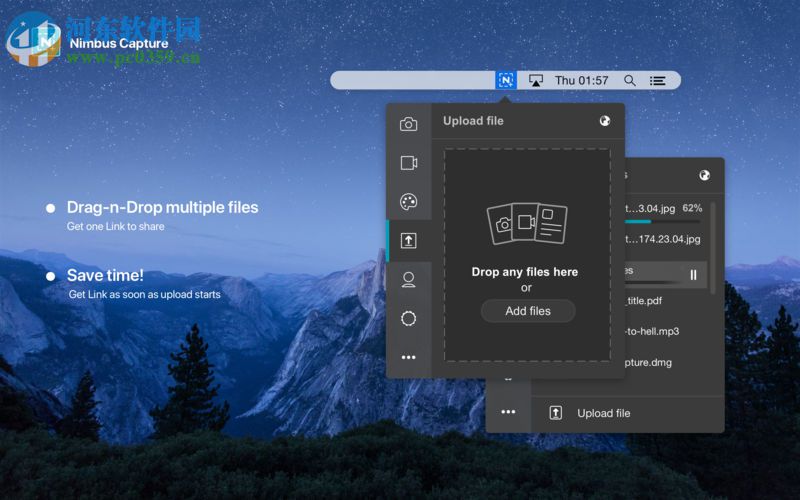The height and width of the screenshot is (500, 800).
Task: Select the video recording icon in sidebar
Action: coord(409,163)
